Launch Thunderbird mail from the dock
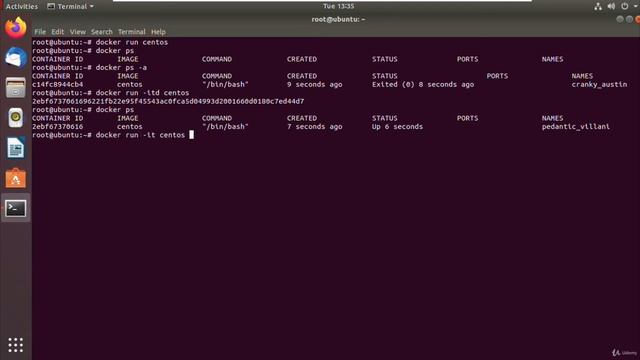Screen dimensions: 640x360 coord(16,57)
